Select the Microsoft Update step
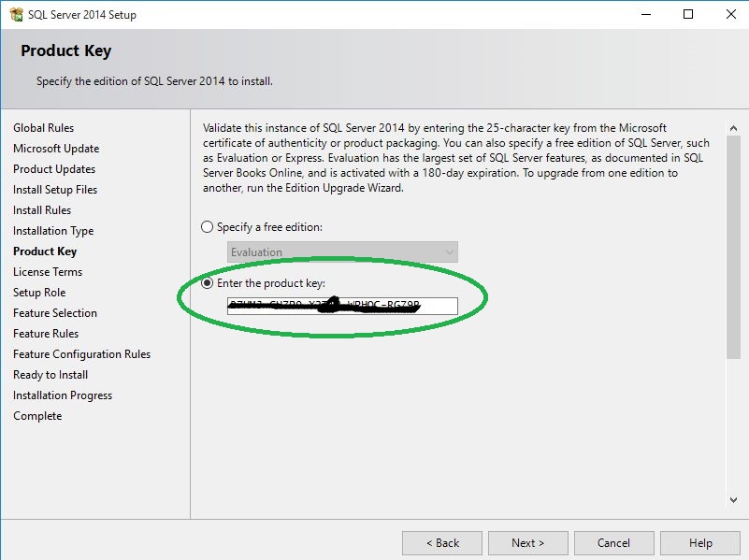The image size is (749, 560). click(56, 149)
